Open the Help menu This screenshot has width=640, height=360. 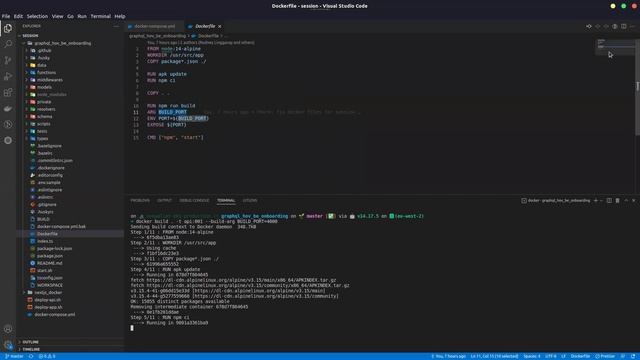click(120, 16)
